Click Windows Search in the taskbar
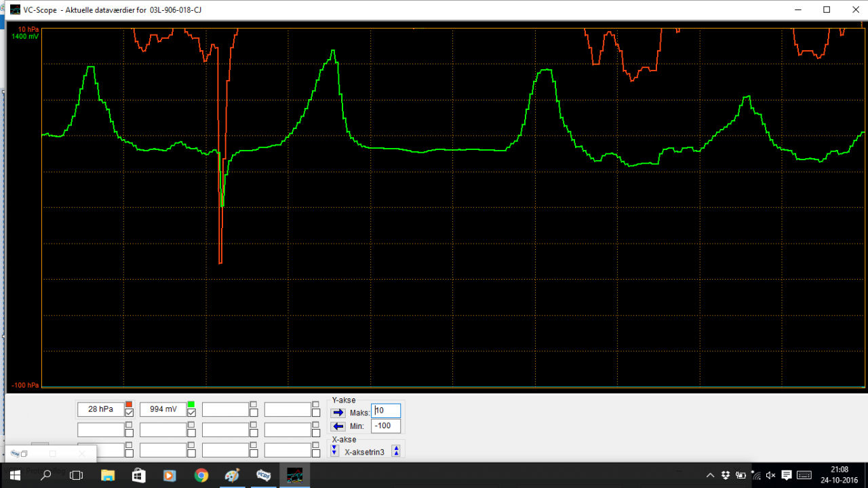The image size is (868, 488). click(45, 475)
